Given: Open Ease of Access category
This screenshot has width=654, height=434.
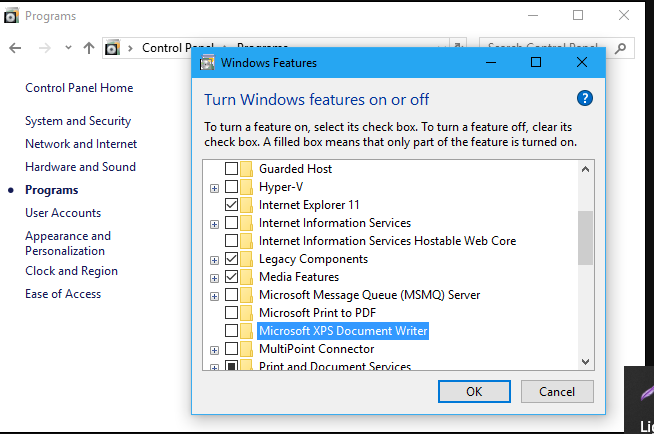Looking at the screenshot, I should click(x=63, y=294).
